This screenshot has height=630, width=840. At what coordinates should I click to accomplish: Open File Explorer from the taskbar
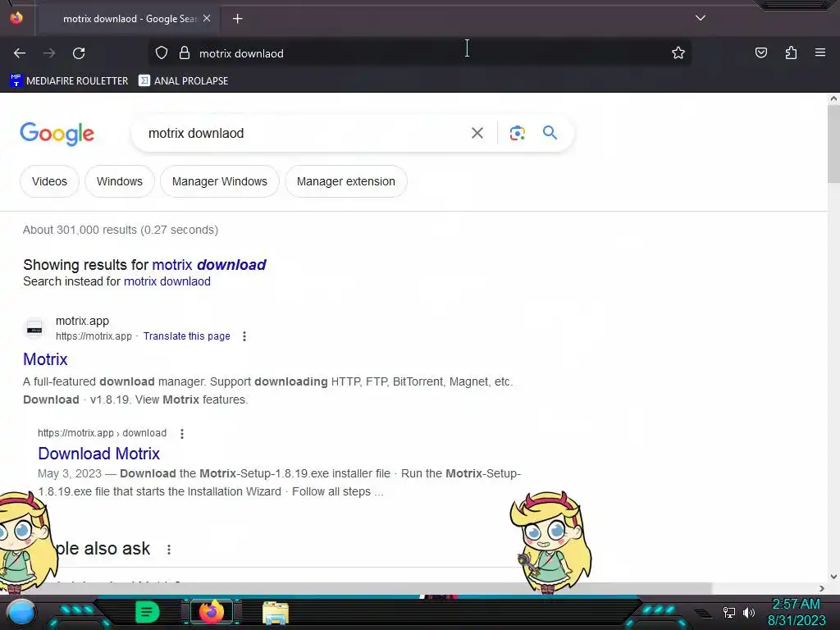(x=276, y=613)
